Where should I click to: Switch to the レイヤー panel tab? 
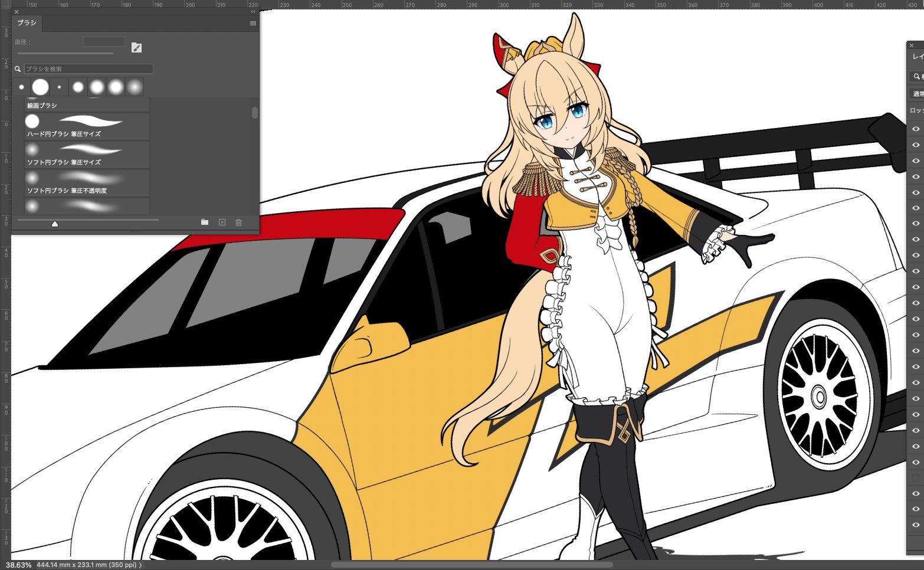pyautogui.click(x=918, y=57)
